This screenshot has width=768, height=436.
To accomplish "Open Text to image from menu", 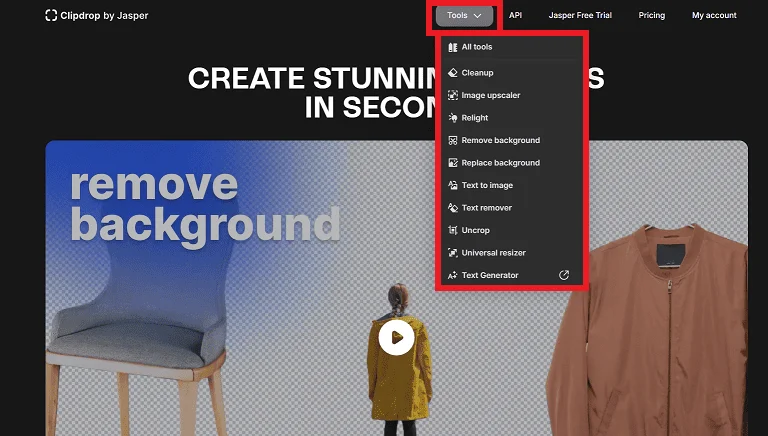I will pos(511,185).
